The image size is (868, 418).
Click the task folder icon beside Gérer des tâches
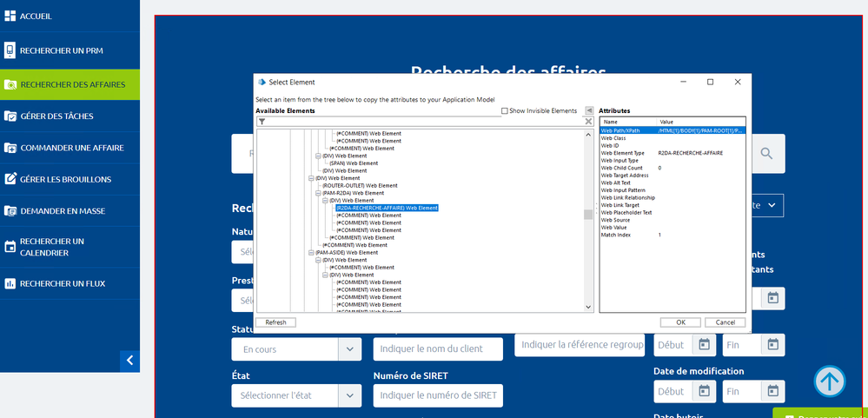pos(10,116)
